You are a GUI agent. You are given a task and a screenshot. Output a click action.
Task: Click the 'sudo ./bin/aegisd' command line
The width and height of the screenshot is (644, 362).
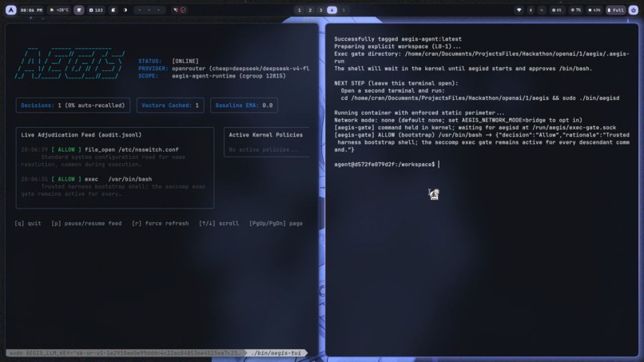(480, 97)
